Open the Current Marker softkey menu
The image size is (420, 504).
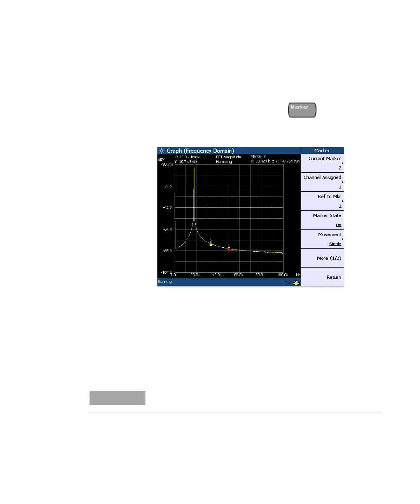pos(322,163)
